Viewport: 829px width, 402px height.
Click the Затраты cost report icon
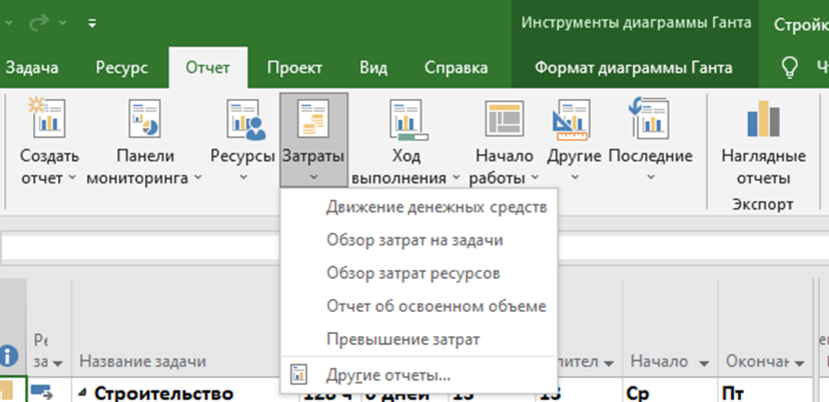[x=313, y=118]
